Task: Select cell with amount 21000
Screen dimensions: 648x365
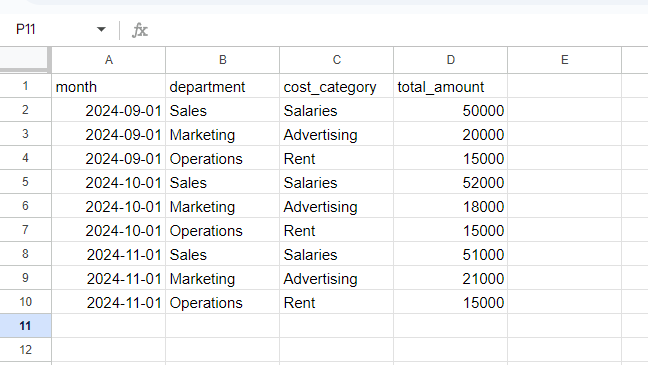Action: 451,278
